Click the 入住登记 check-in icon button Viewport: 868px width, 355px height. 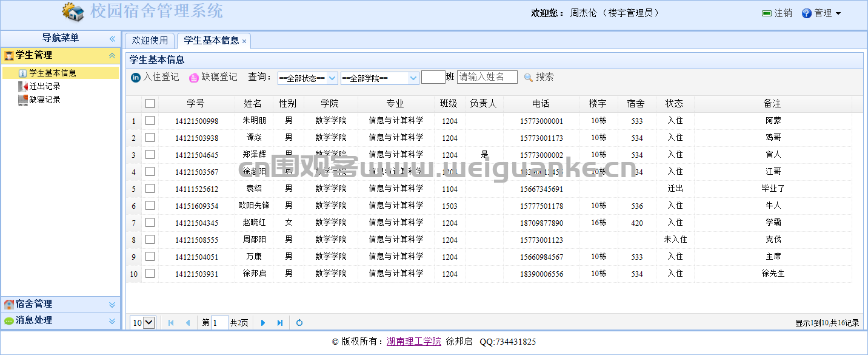[155, 77]
